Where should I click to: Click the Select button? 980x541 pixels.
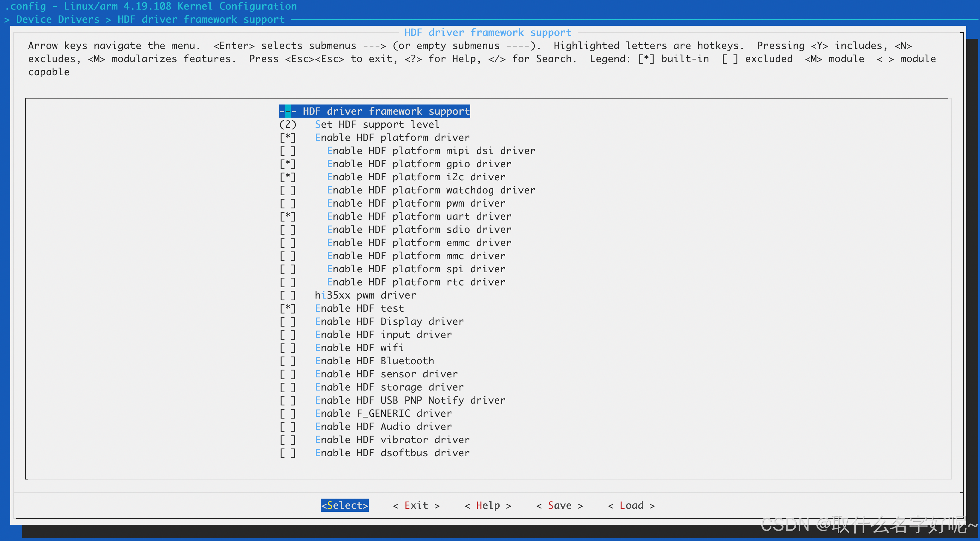(344, 505)
